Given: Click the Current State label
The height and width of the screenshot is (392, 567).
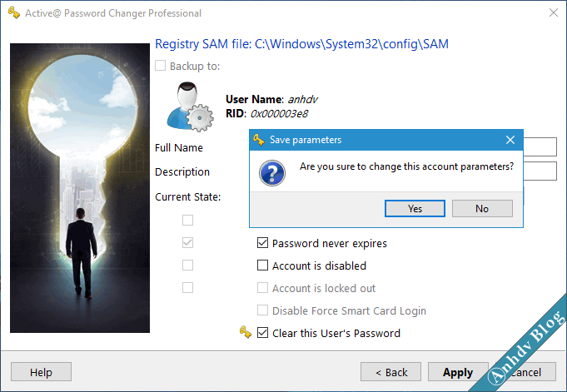Looking at the screenshot, I should pyautogui.click(x=187, y=197).
